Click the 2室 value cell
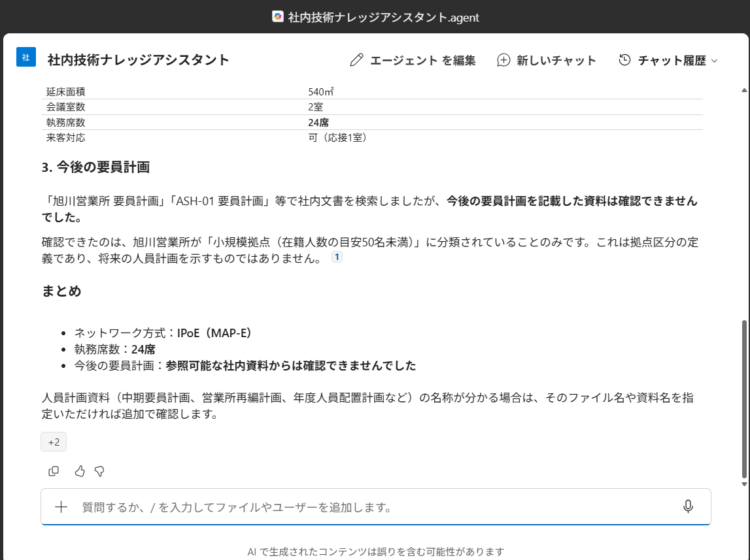This screenshot has height=560, width=750. point(315,107)
